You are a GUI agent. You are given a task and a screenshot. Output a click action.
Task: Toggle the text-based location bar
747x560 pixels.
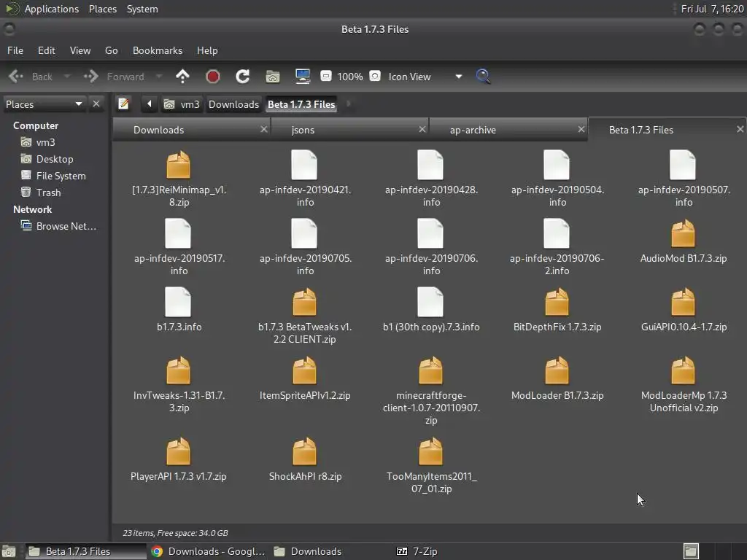point(123,104)
